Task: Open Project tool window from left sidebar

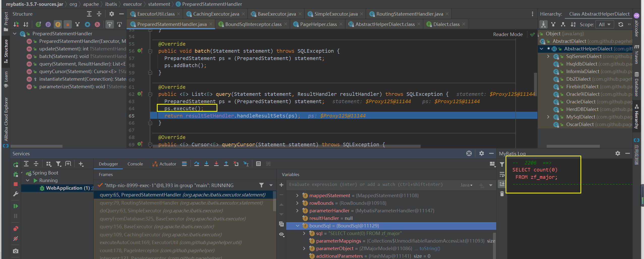Action: (6, 21)
